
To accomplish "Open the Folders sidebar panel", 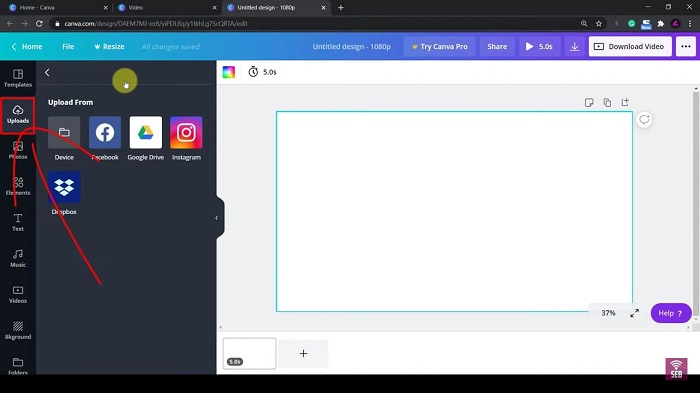I will point(18,365).
